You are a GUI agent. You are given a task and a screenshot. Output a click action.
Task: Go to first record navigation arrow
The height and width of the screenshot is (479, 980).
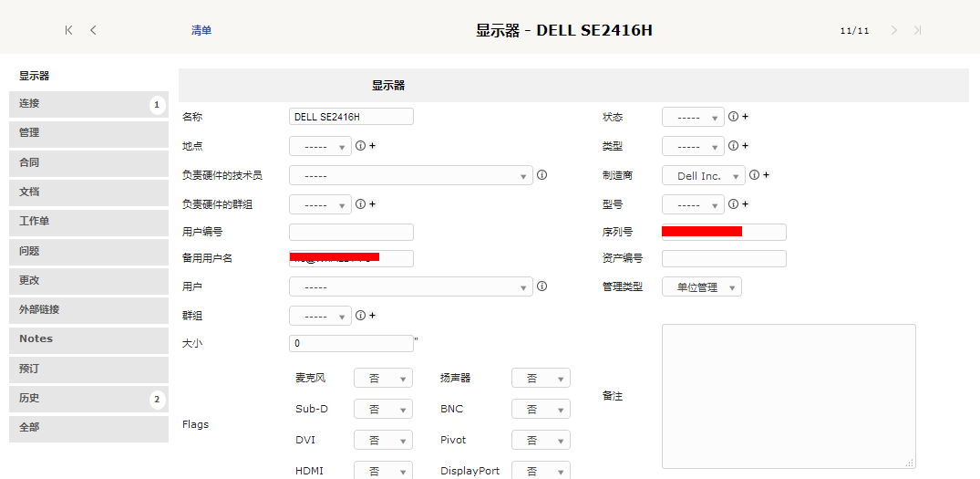[x=68, y=30]
